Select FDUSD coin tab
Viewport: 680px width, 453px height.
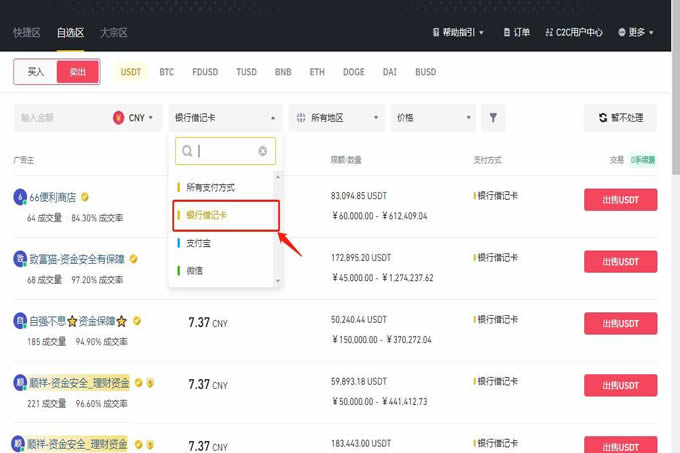pyautogui.click(x=205, y=72)
